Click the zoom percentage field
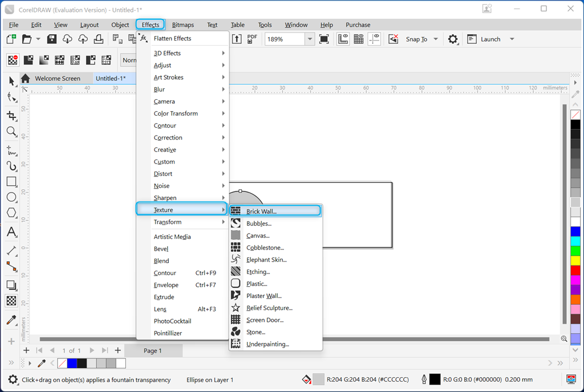The height and width of the screenshot is (392, 584). 285,39
